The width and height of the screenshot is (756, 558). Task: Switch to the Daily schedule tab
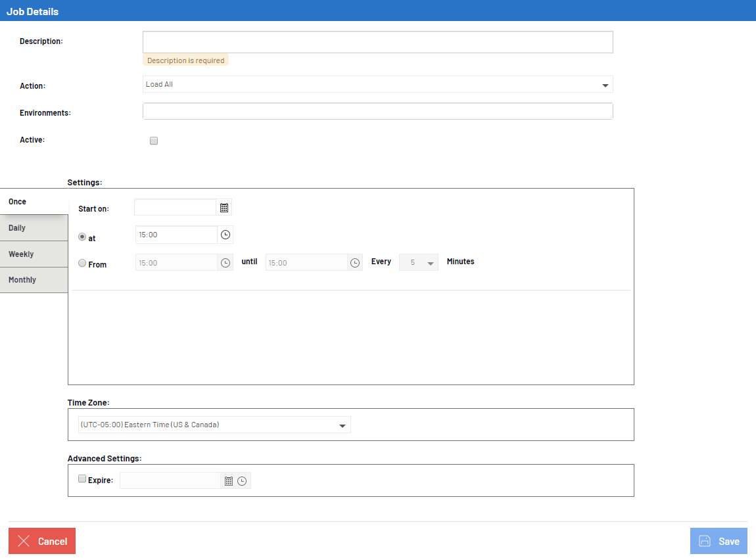(34, 228)
